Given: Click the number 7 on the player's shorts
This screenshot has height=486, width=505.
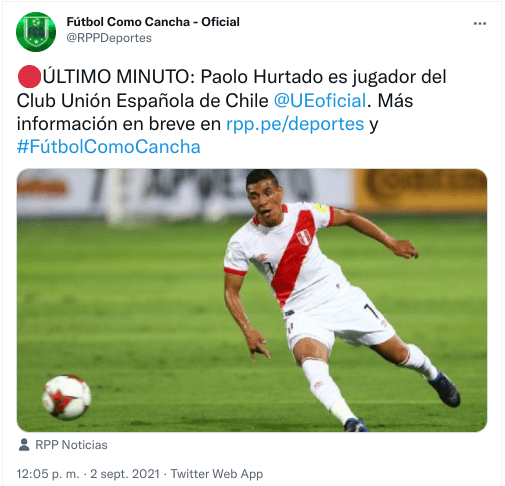Looking at the screenshot, I should tap(372, 311).
